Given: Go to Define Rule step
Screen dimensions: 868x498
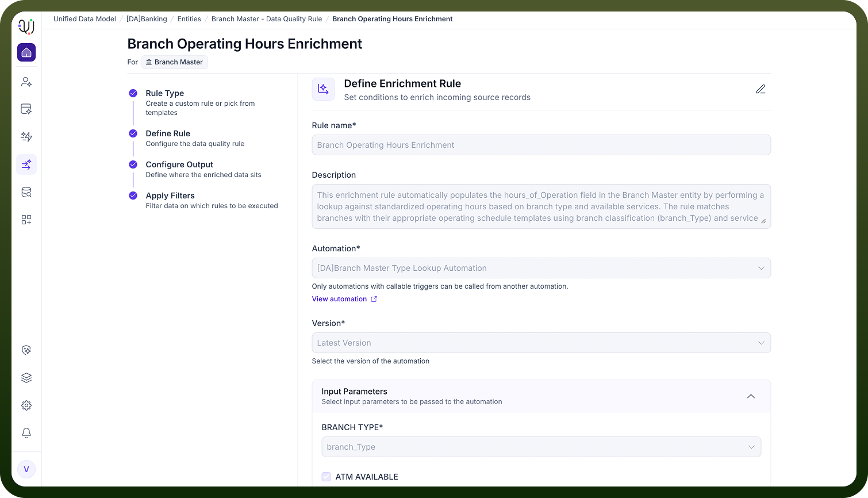Looking at the screenshot, I should 168,133.
